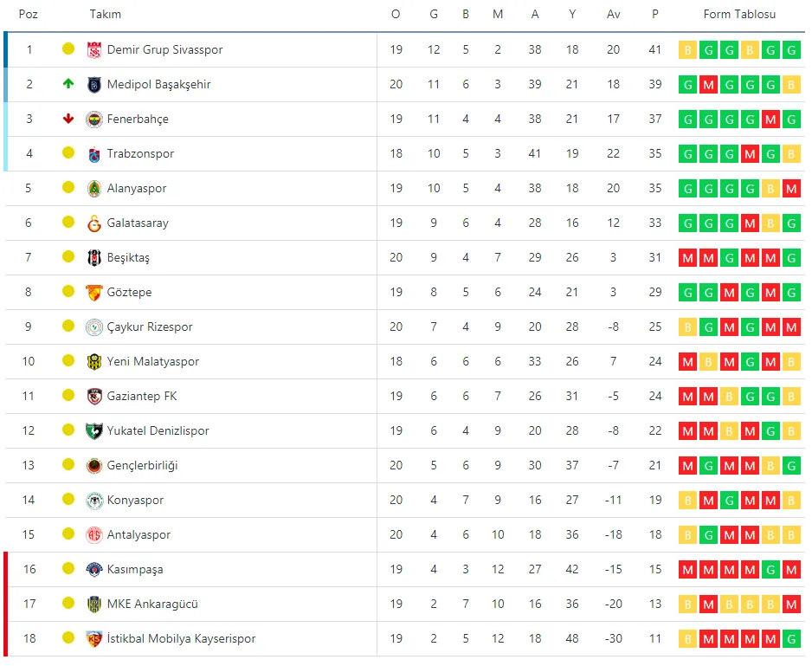Click the Göztepe team logo

tap(94, 293)
